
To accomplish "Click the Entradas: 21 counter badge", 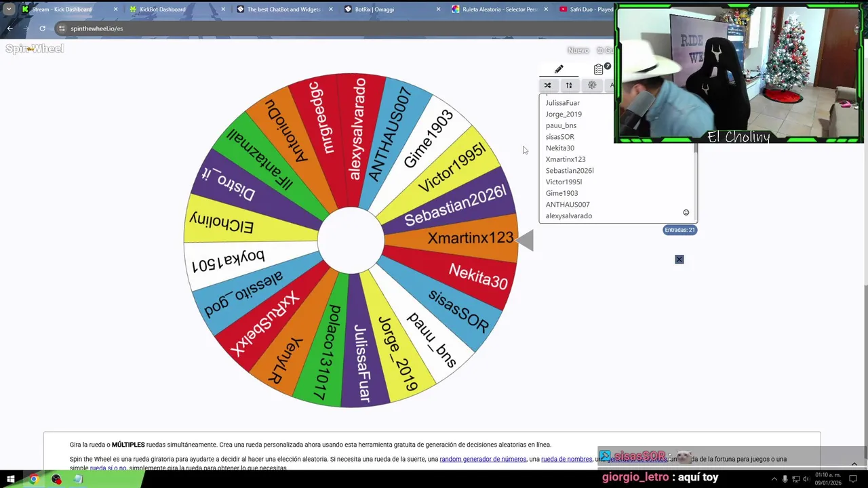I will click(679, 230).
